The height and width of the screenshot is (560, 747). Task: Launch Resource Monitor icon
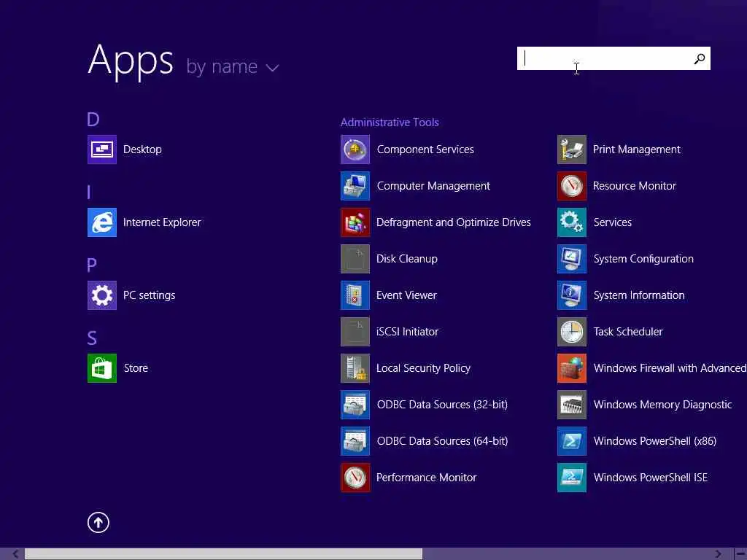(x=572, y=186)
